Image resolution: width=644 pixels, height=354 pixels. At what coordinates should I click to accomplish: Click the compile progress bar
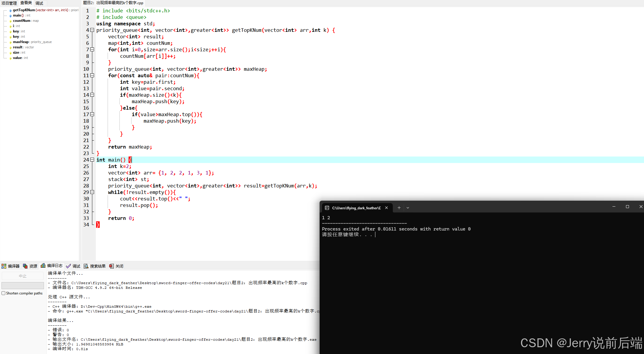coord(23,285)
